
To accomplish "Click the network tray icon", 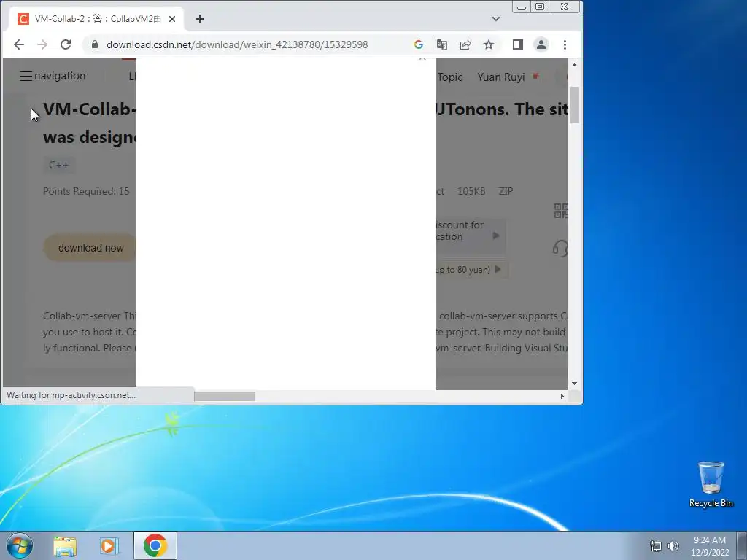I will [x=656, y=546].
